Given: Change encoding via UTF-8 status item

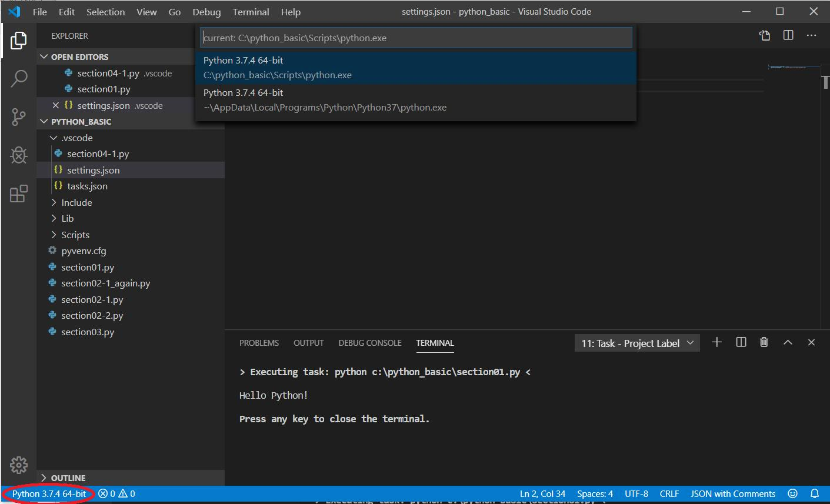Looking at the screenshot, I should coord(636,494).
